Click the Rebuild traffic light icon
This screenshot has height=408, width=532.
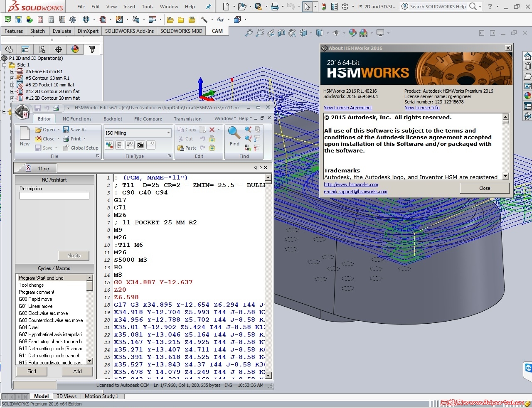pos(324,7)
